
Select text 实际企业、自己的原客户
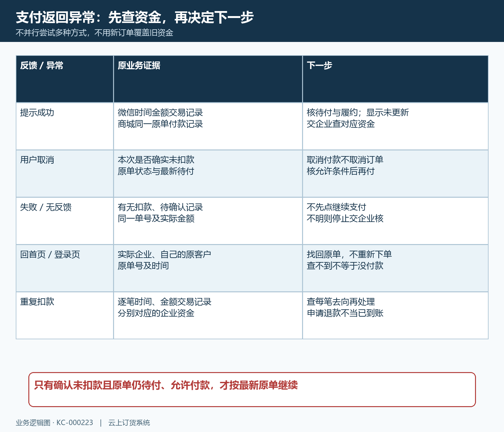click(164, 254)
